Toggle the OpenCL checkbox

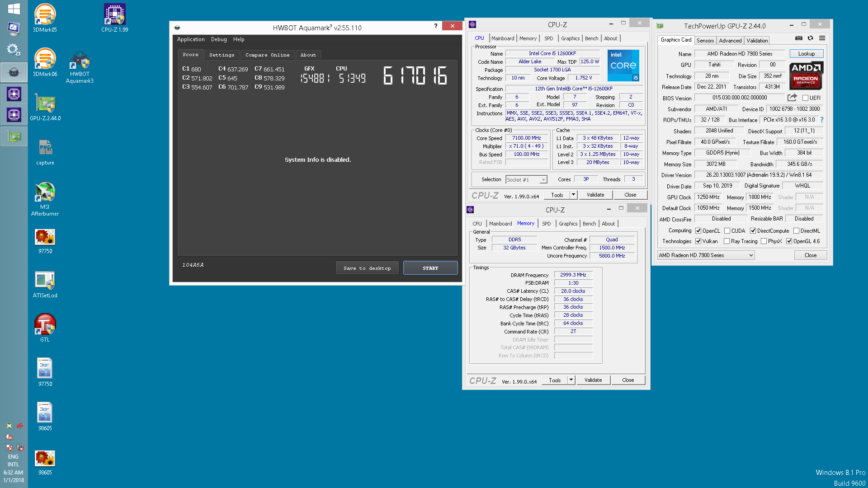(x=698, y=231)
